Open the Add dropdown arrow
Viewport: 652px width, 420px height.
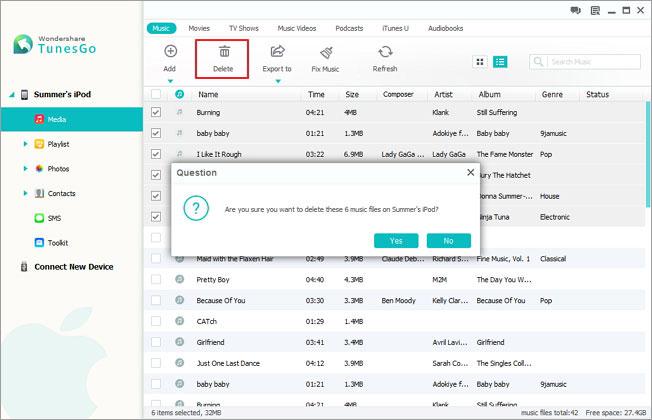170,81
